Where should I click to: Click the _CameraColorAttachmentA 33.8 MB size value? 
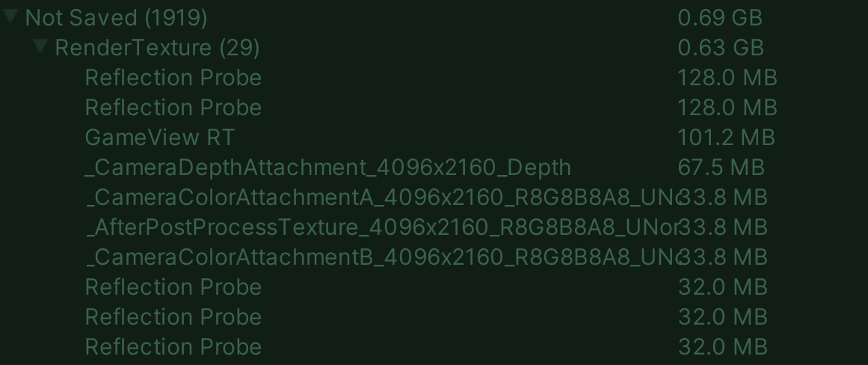725,197
